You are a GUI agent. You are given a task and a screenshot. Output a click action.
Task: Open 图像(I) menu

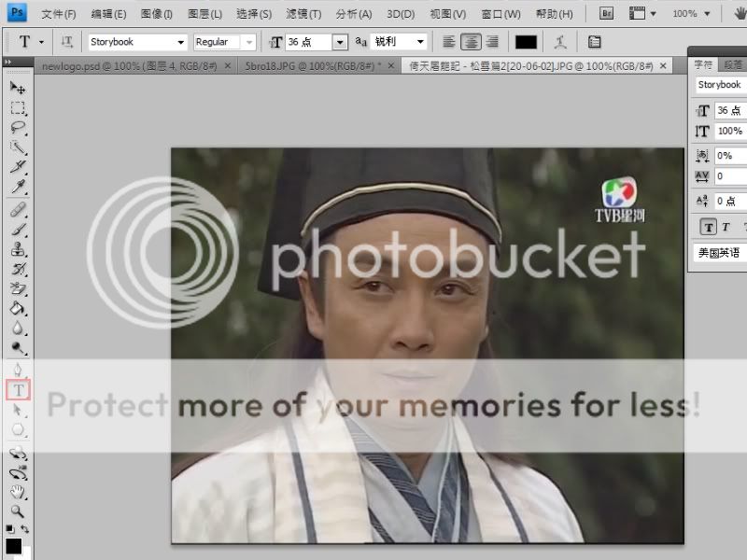(156, 14)
